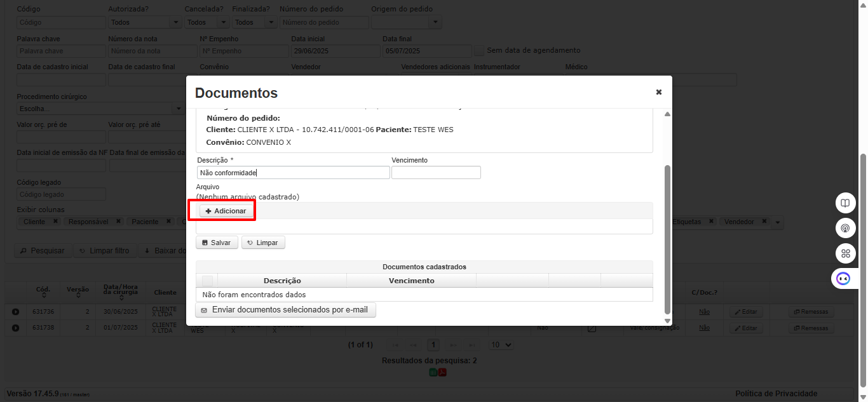Expand the Exibir colunas dropdown arrow
Image resolution: width=868 pixels, height=402 pixels.
point(778,222)
